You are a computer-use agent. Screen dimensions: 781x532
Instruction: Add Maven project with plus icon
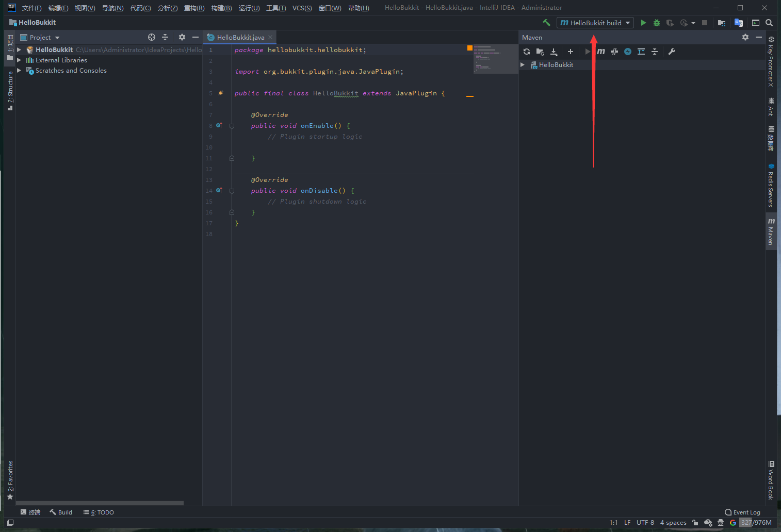tap(571, 52)
